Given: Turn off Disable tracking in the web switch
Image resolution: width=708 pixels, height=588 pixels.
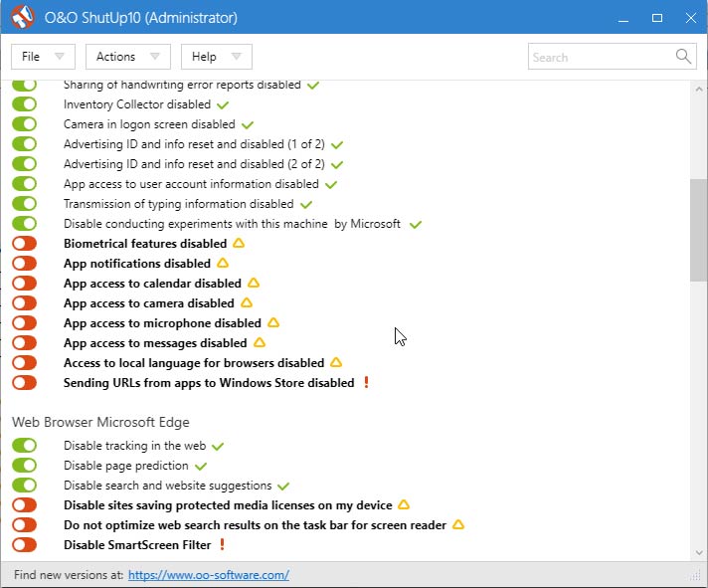Looking at the screenshot, I should [25, 446].
